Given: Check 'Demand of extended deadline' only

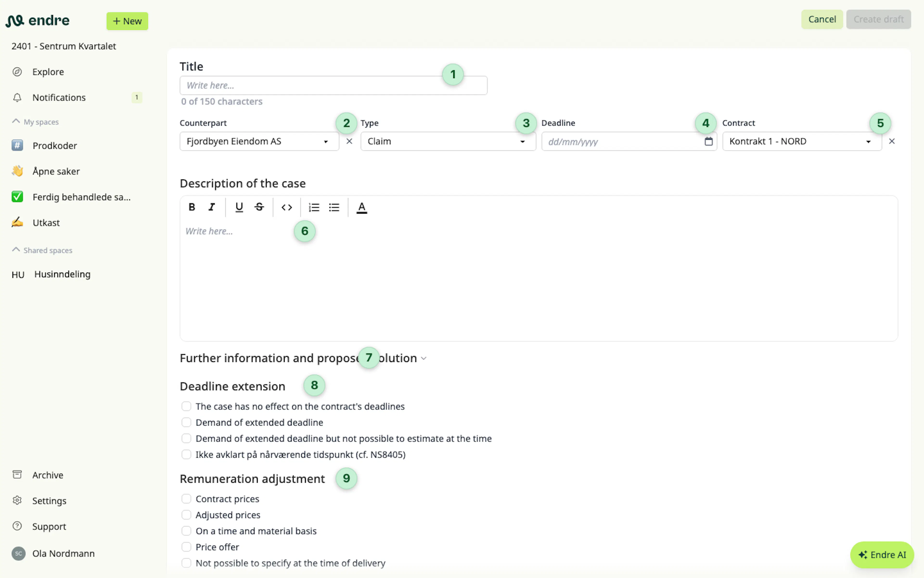Looking at the screenshot, I should [186, 422].
